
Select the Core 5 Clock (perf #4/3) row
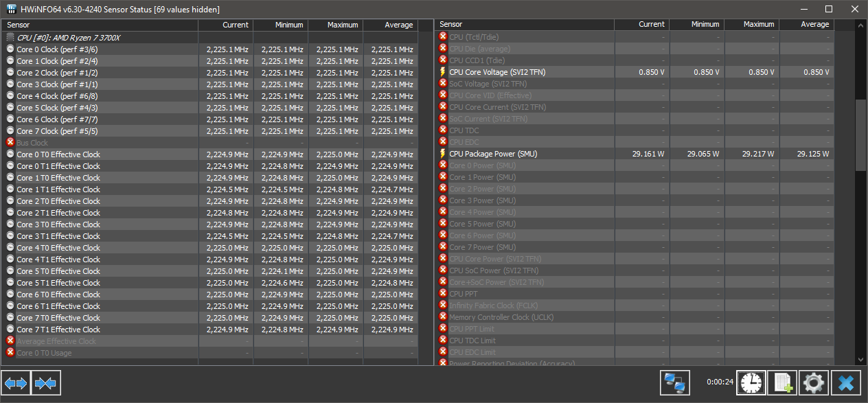(x=209, y=108)
